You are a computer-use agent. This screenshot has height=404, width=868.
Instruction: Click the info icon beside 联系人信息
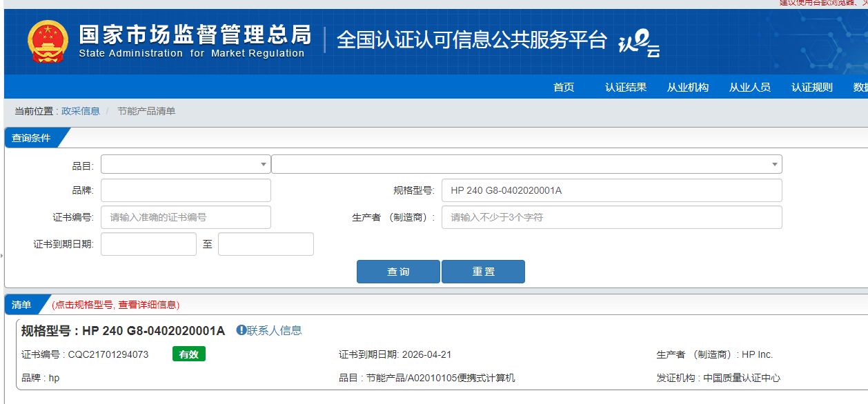click(241, 330)
